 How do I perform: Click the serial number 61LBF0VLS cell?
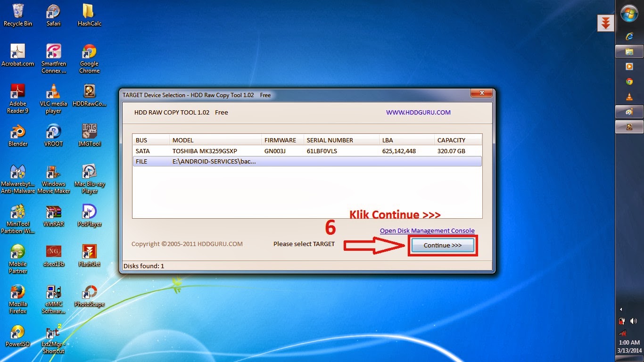tap(322, 151)
